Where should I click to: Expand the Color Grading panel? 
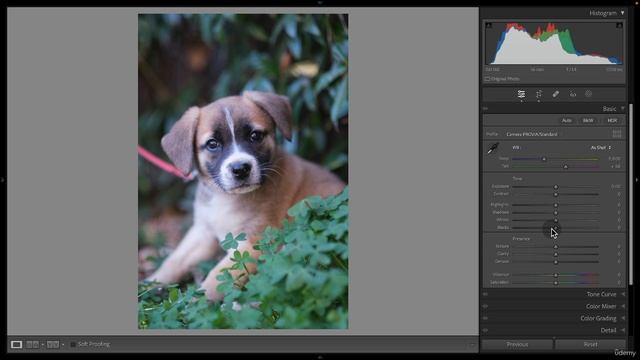623,318
